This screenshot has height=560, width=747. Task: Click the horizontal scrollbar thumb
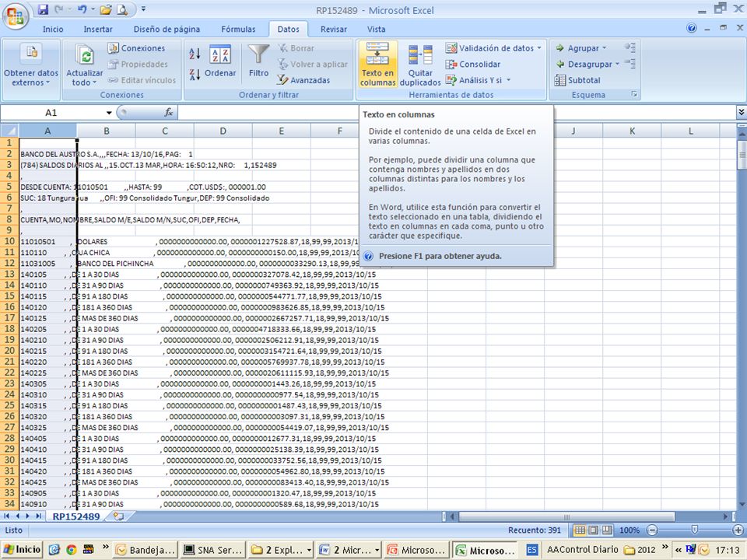[566, 516]
